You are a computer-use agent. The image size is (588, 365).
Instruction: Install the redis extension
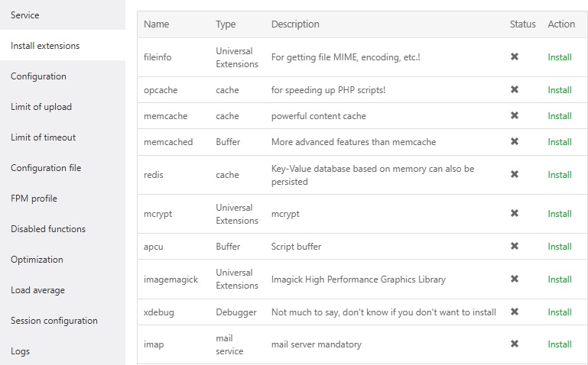[x=560, y=175]
